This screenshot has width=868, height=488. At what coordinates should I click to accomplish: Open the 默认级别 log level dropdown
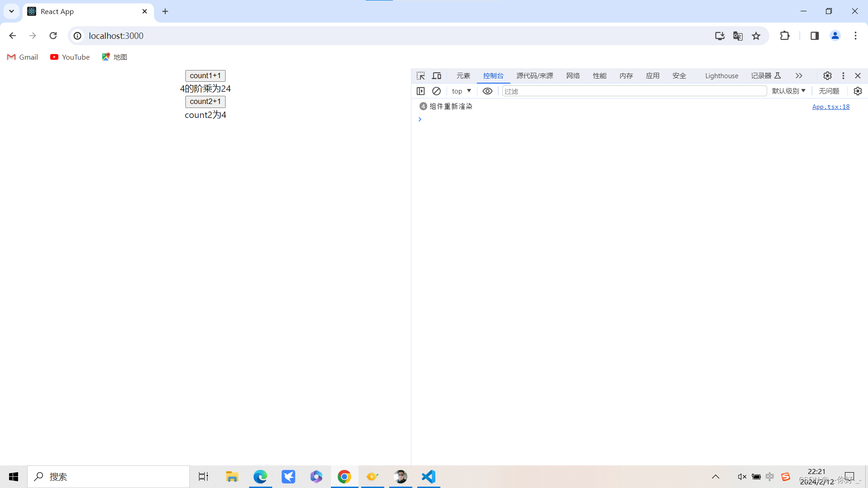[788, 91]
